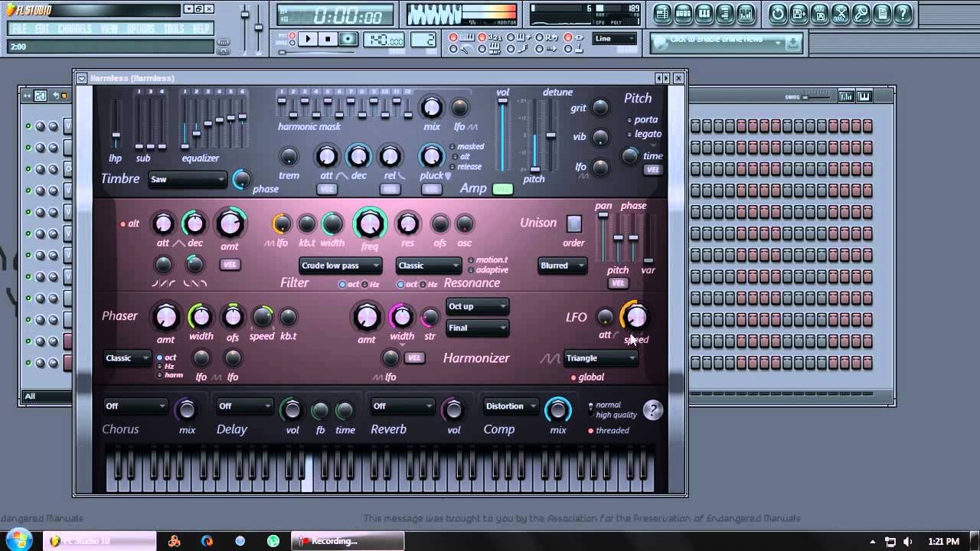Screen dimensions: 980x551
Task: Click the Unison pitch VEL button
Action: coord(618,283)
